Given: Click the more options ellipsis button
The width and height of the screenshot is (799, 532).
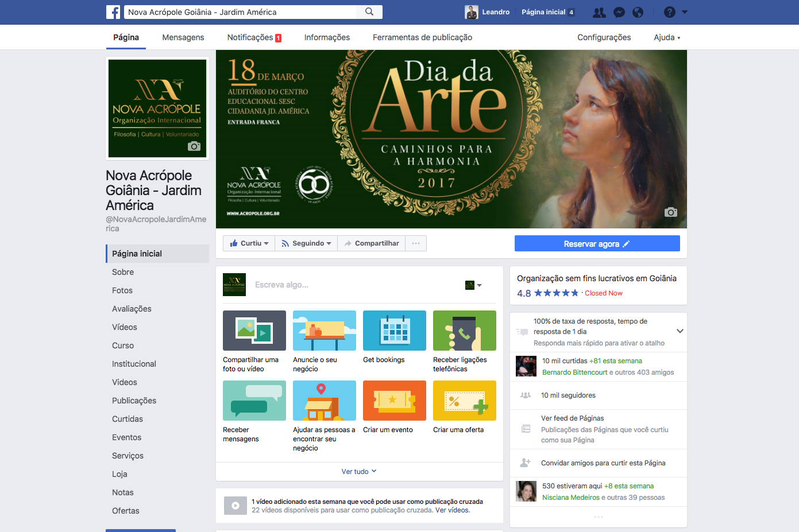Looking at the screenshot, I should tap(416, 243).
